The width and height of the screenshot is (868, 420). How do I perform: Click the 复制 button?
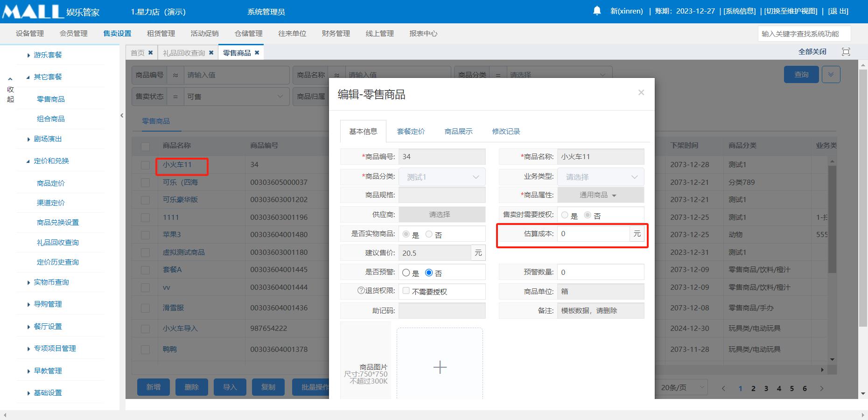268,387
